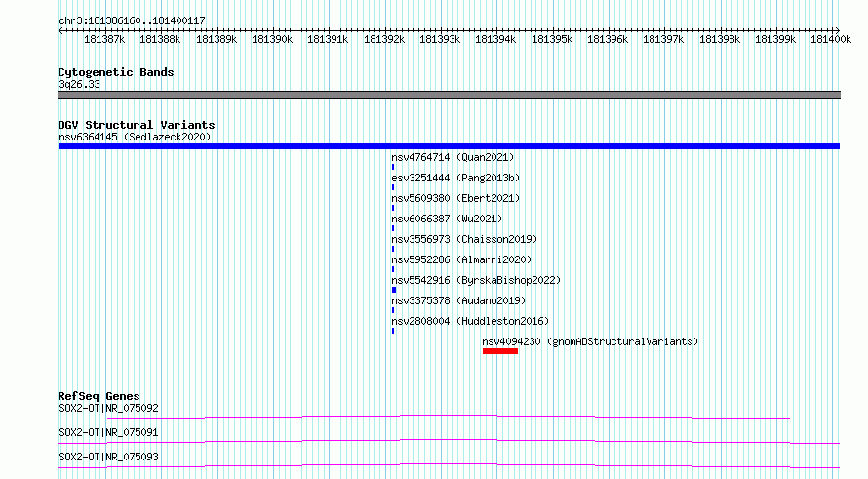
Task: Open variant nsv2808004 (Huddleston2016)
Action: coord(470,321)
